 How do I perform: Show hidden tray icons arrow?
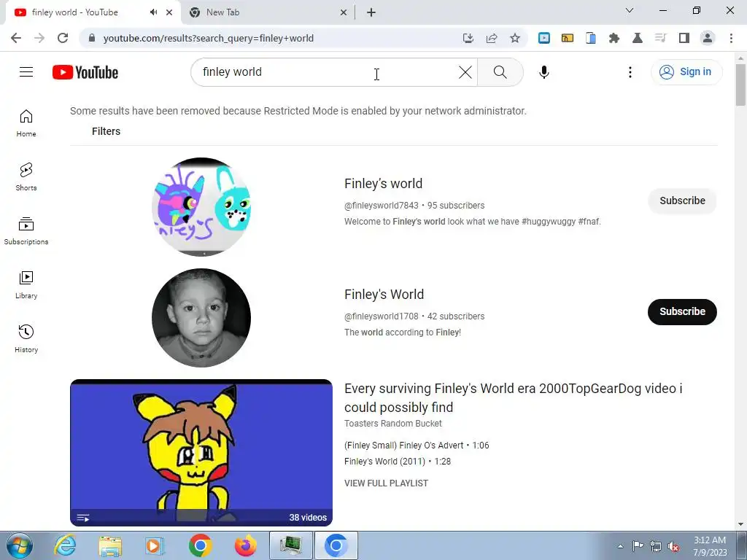(x=620, y=546)
